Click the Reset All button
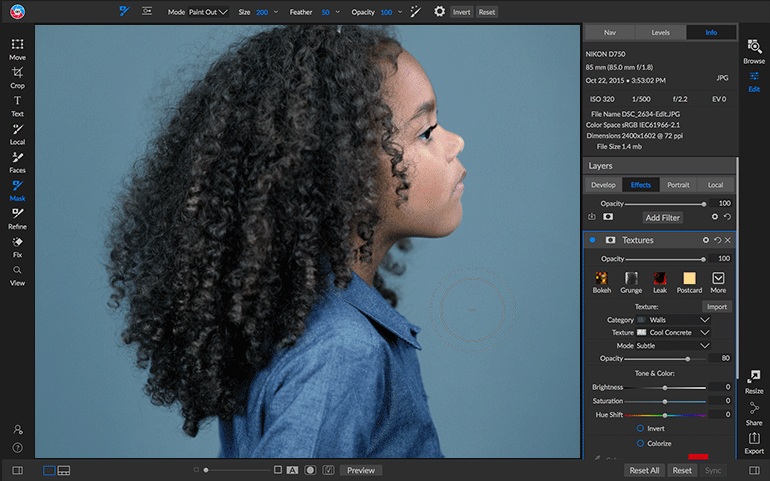Viewport: 770px width, 481px height. click(x=644, y=470)
